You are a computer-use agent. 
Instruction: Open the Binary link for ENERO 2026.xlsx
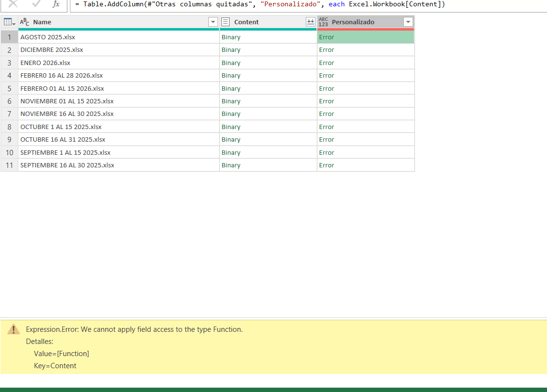pos(231,63)
